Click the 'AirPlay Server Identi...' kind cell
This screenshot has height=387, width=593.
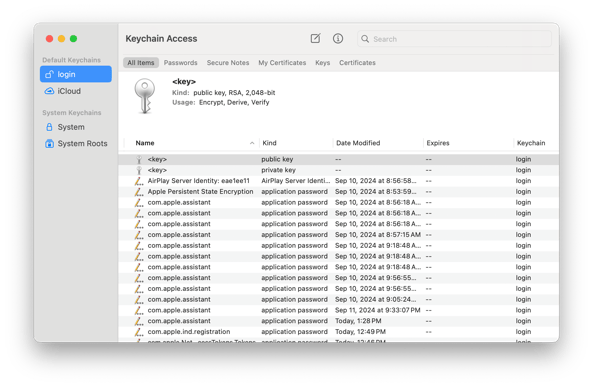(x=295, y=181)
